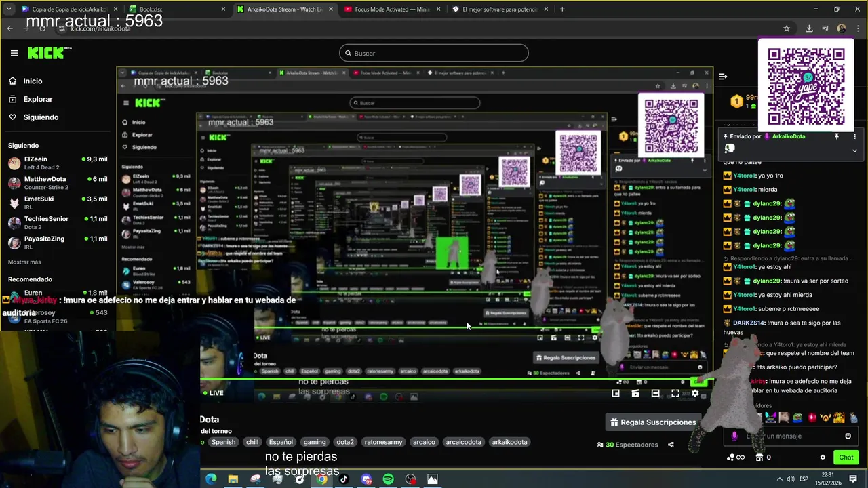Screen dimensions: 868x488
Task: Collapse the chat panel arrow
Action: (723, 77)
